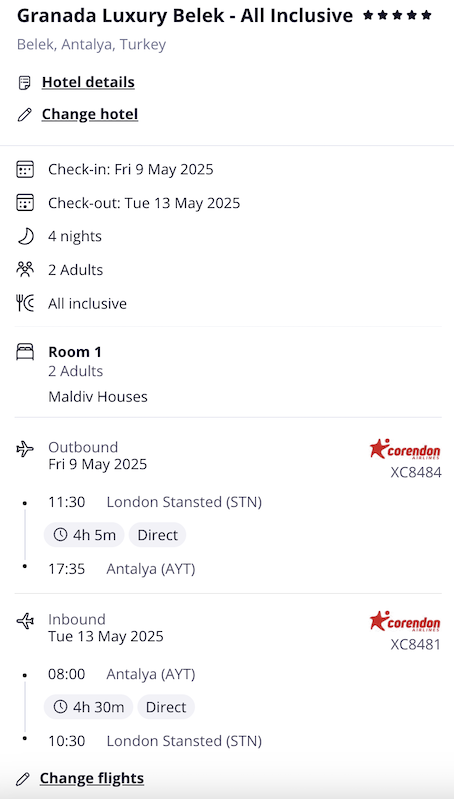Click the outbound Direct flight badge
This screenshot has width=454, height=799.
[157, 535]
